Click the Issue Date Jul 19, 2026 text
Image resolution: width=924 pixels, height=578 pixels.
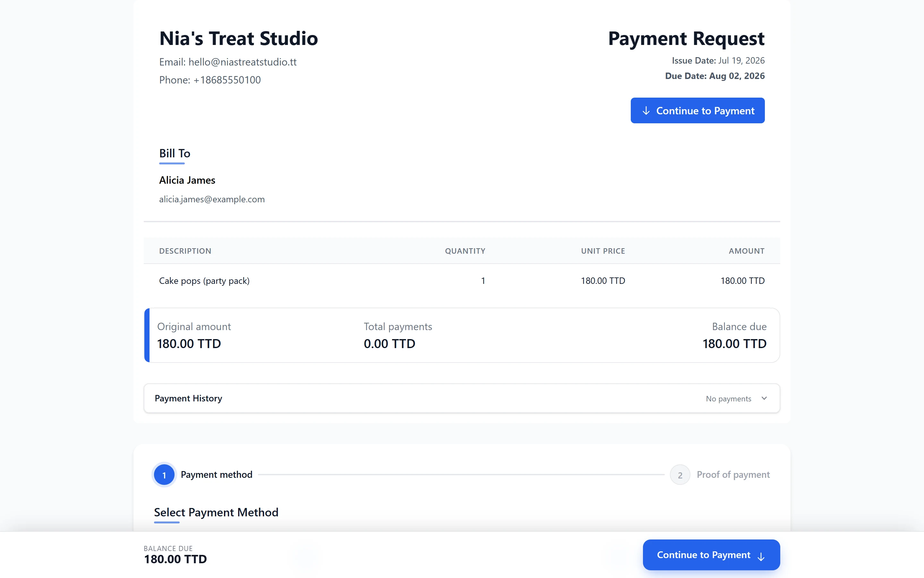(x=718, y=60)
